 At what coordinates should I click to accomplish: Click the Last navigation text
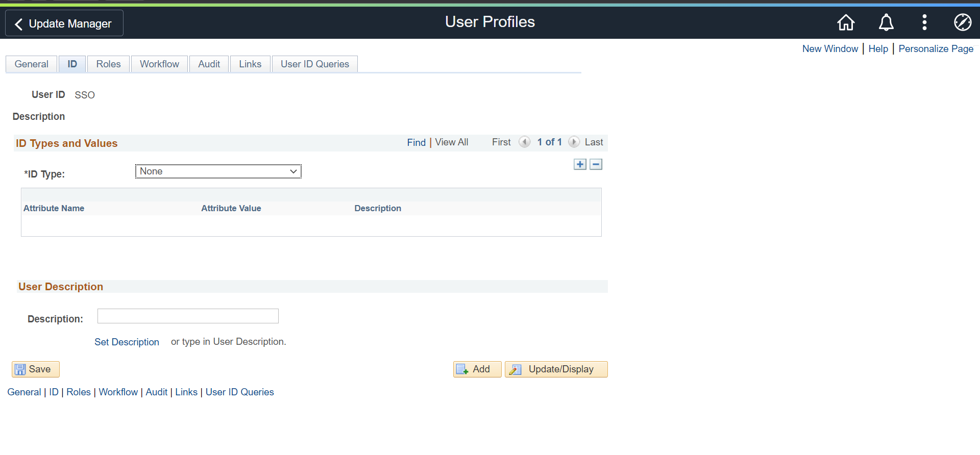point(594,142)
